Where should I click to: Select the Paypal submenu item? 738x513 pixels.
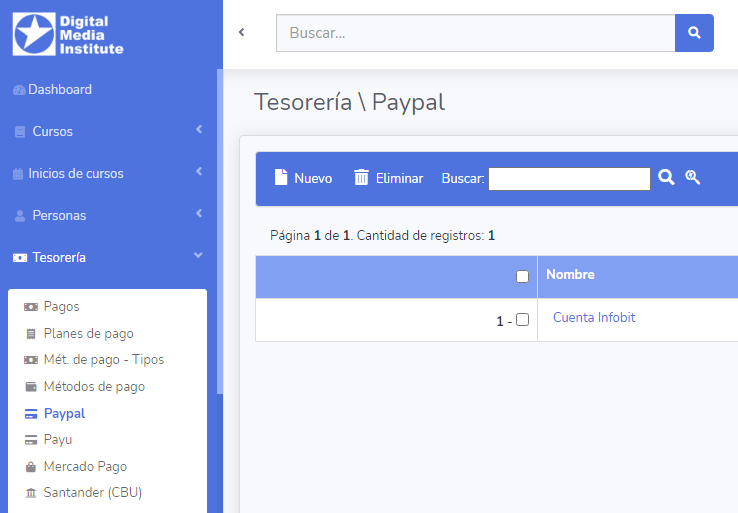pyautogui.click(x=64, y=413)
